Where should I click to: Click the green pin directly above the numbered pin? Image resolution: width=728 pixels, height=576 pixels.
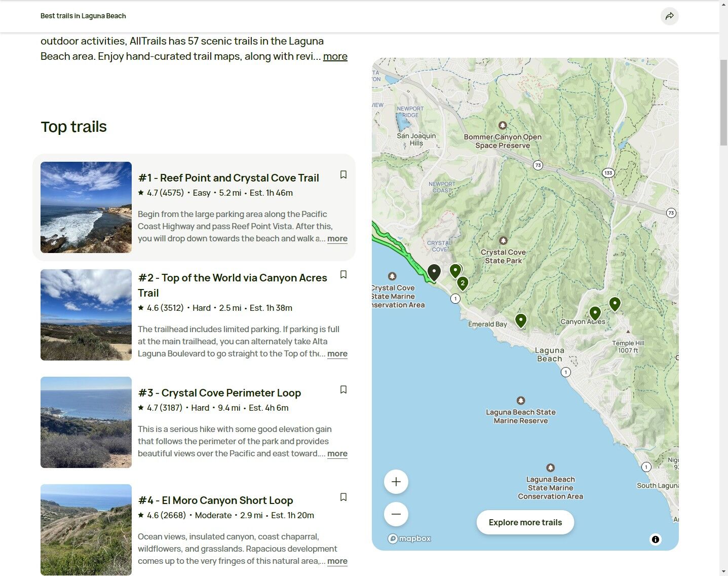point(455,271)
